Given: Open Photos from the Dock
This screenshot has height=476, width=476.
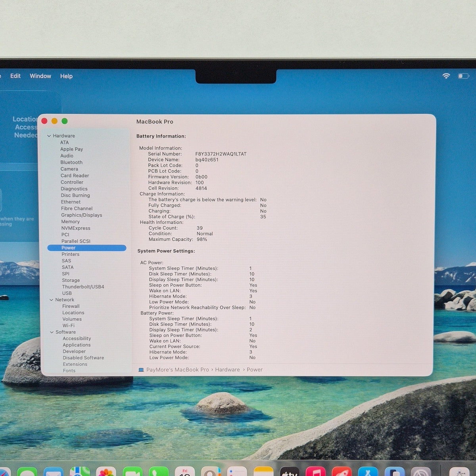Looking at the screenshot, I should 106,472.
